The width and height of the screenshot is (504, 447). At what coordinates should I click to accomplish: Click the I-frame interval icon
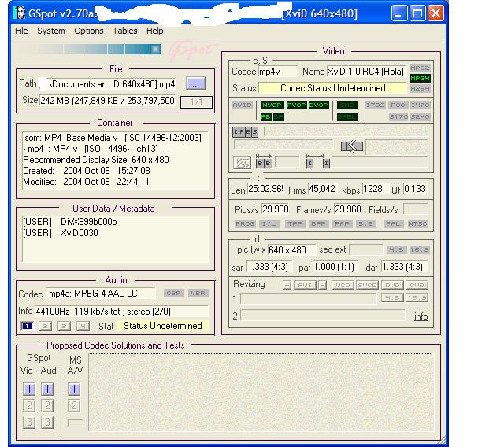tap(318, 161)
